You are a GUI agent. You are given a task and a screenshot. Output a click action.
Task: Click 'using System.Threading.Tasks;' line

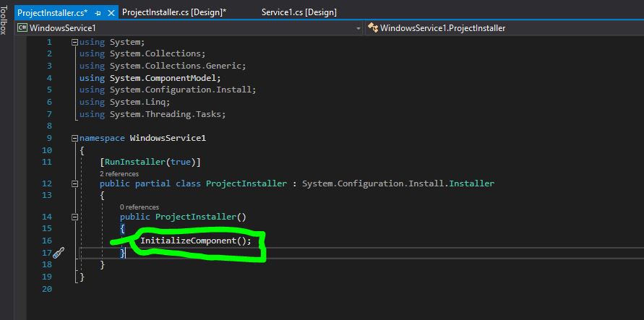tap(153, 114)
